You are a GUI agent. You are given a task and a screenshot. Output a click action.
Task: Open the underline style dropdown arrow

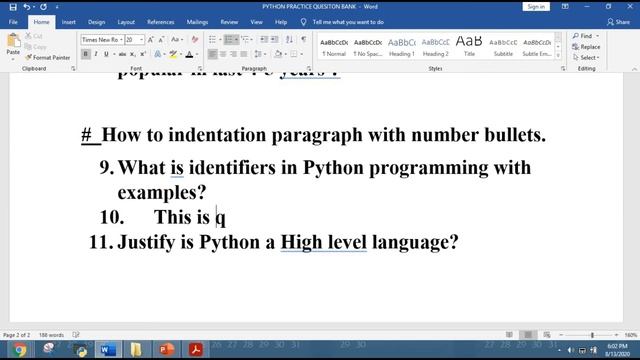114,54
